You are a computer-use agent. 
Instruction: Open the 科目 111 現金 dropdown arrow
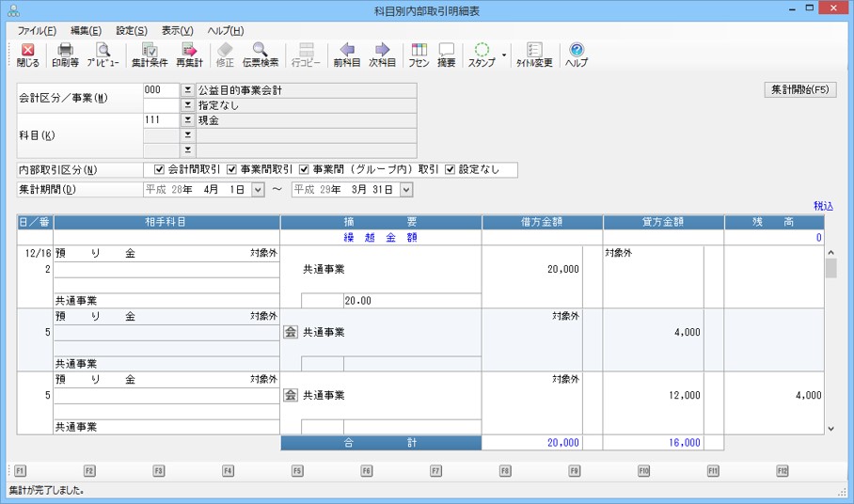point(187,120)
